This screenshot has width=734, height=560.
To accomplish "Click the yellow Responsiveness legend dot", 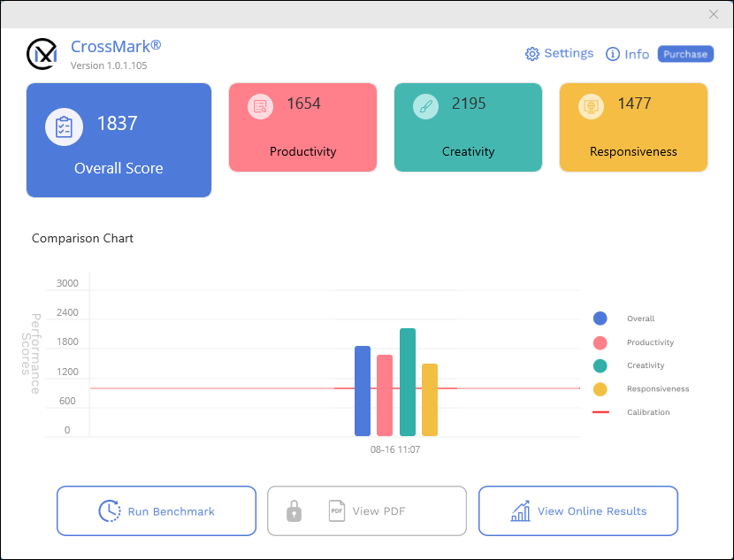I will (600, 389).
